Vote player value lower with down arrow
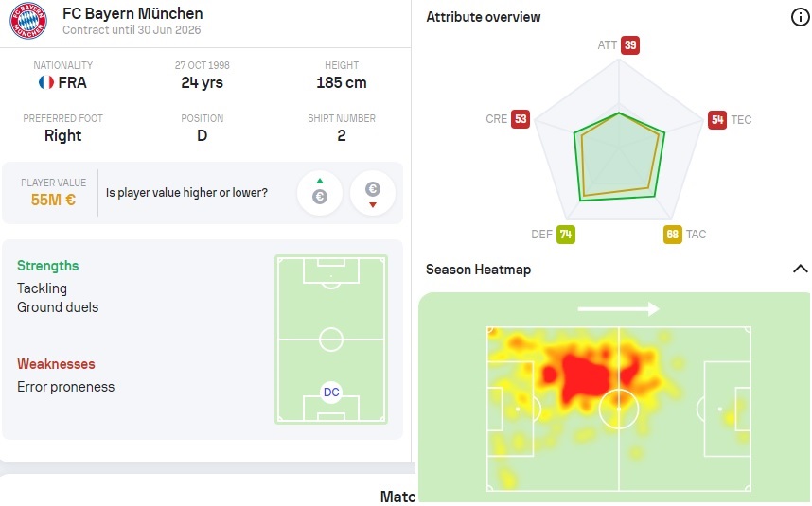This screenshot has width=812, height=506. point(373,193)
